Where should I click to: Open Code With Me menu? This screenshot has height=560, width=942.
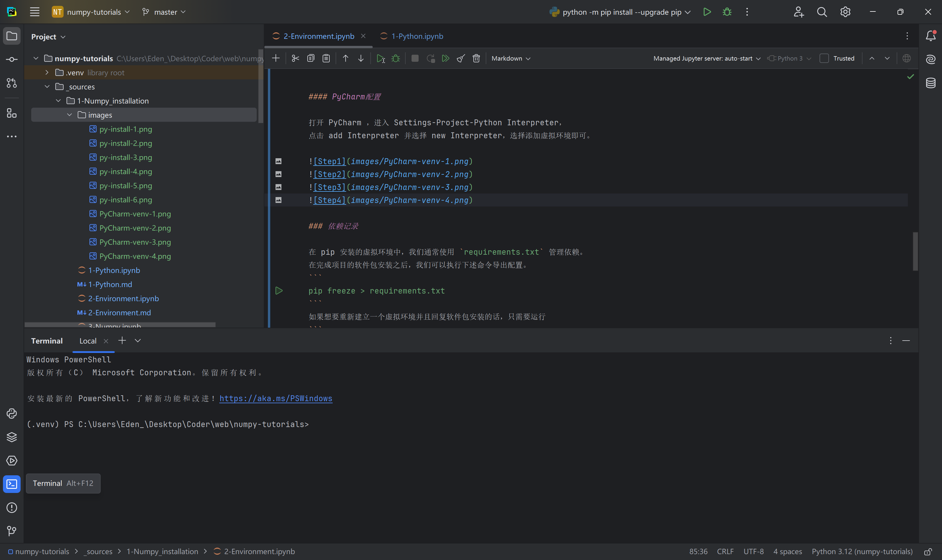(x=798, y=12)
